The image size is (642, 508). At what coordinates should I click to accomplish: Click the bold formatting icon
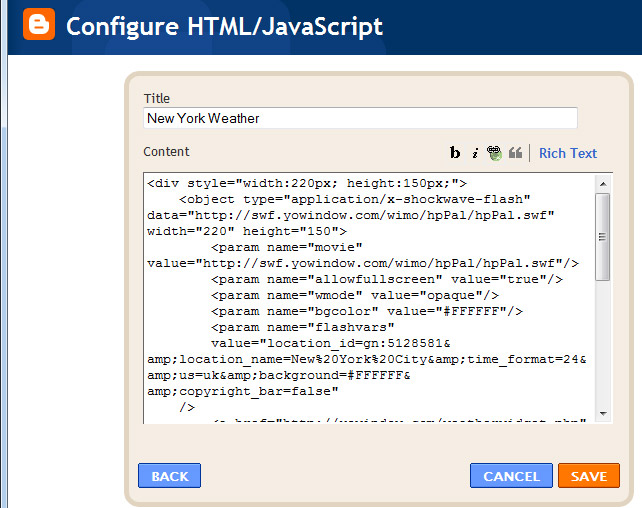click(455, 153)
